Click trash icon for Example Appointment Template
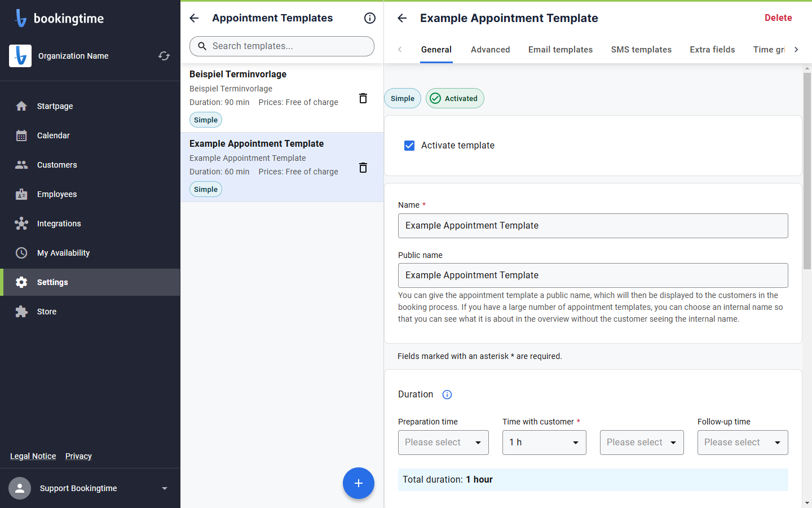The width and height of the screenshot is (812, 508). (x=363, y=168)
